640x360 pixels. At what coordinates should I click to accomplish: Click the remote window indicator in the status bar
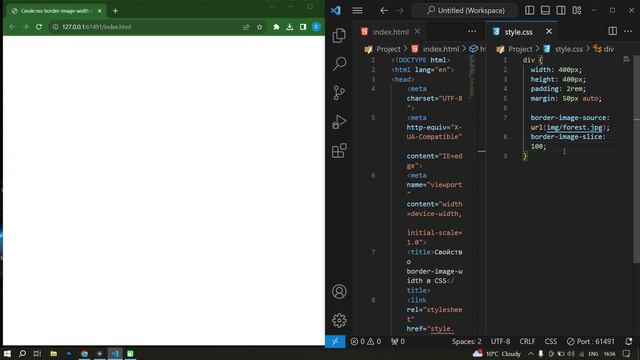pyautogui.click(x=335, y=341)
